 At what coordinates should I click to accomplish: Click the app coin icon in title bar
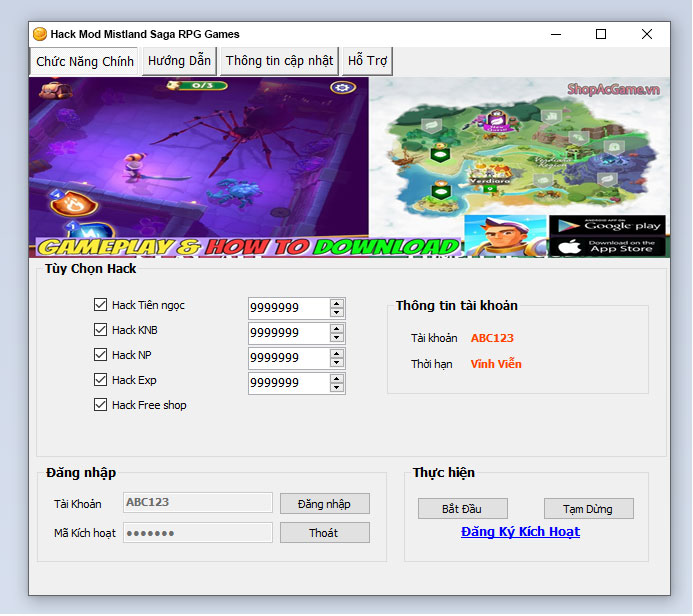(x=40, y=34)
